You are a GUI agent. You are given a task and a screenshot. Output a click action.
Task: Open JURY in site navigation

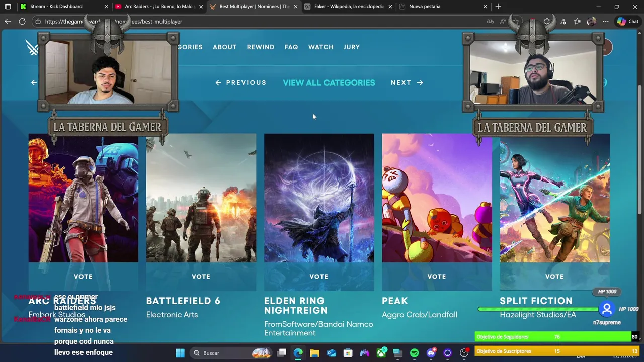point(352,47)
